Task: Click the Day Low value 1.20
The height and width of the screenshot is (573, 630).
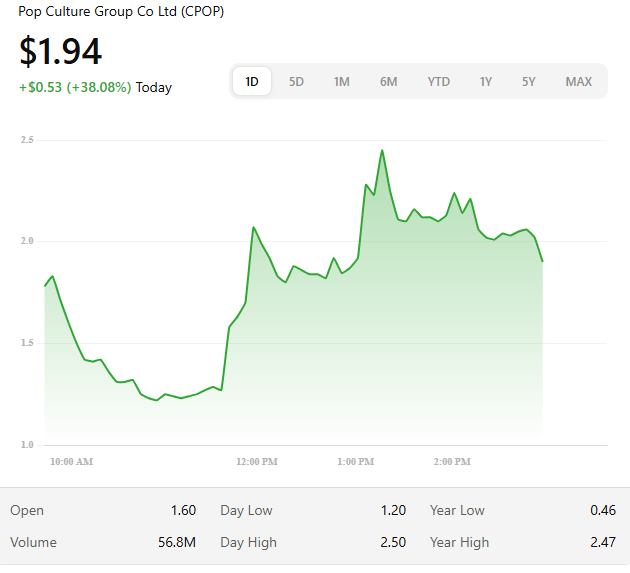Action: coord(393,510)
